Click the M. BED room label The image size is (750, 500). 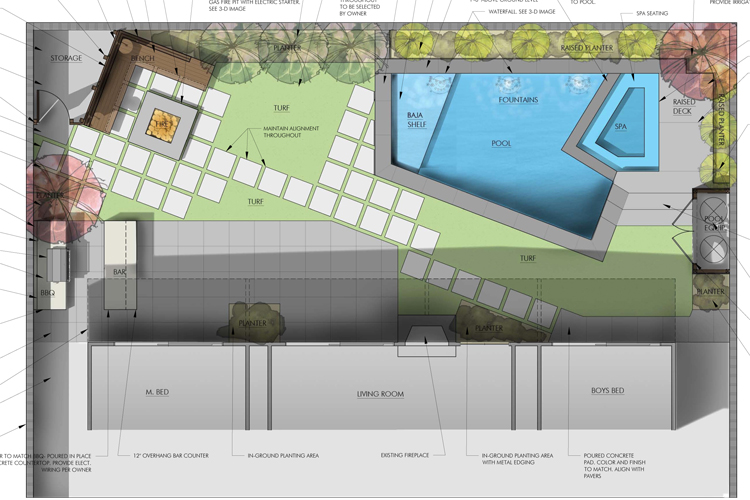point(157,392)
